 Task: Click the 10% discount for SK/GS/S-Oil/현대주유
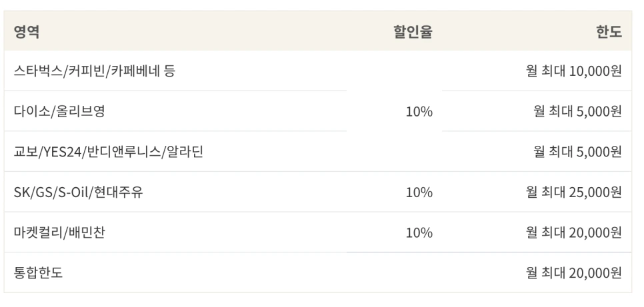coord(419,192)
